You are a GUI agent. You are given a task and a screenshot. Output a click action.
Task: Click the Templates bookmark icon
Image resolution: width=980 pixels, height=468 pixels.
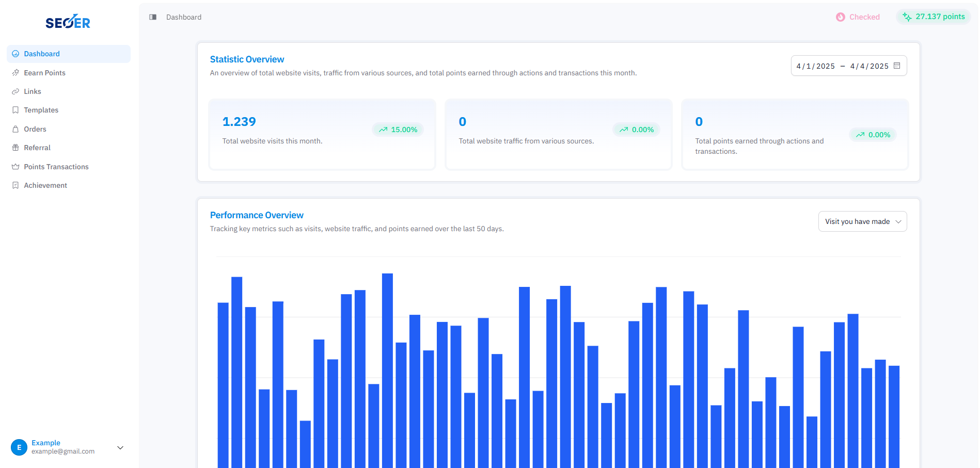15,110
